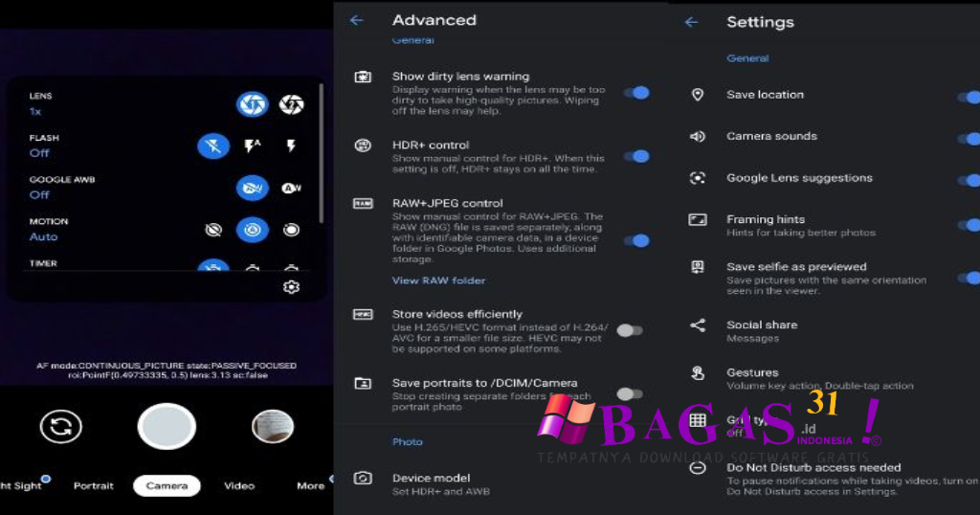Click the Do Not Disturb icon
980x515 pixels.
tap(698, 468)
